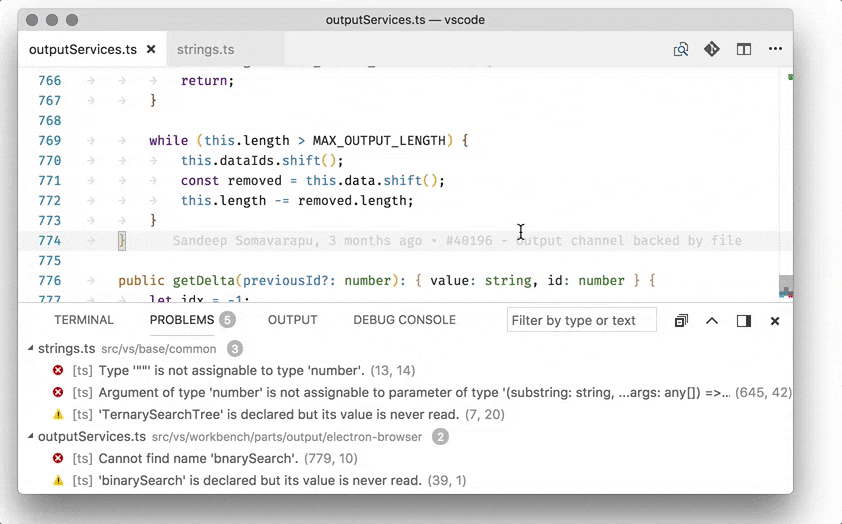Click 'removed.length' on line 772
This screenshot has width=842, height=524.
(x=353, y=201)
